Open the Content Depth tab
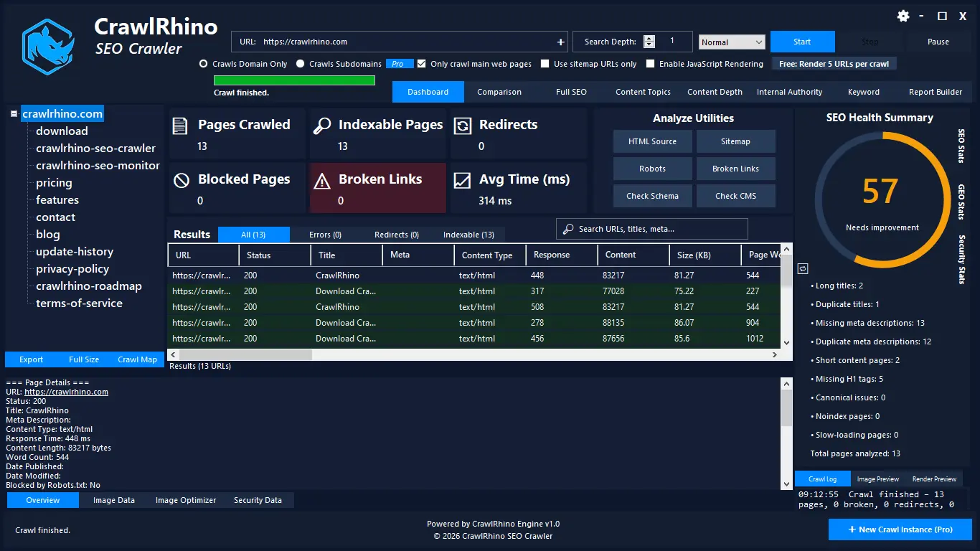This screenshot has width=980, height=551. click(715, 92)
